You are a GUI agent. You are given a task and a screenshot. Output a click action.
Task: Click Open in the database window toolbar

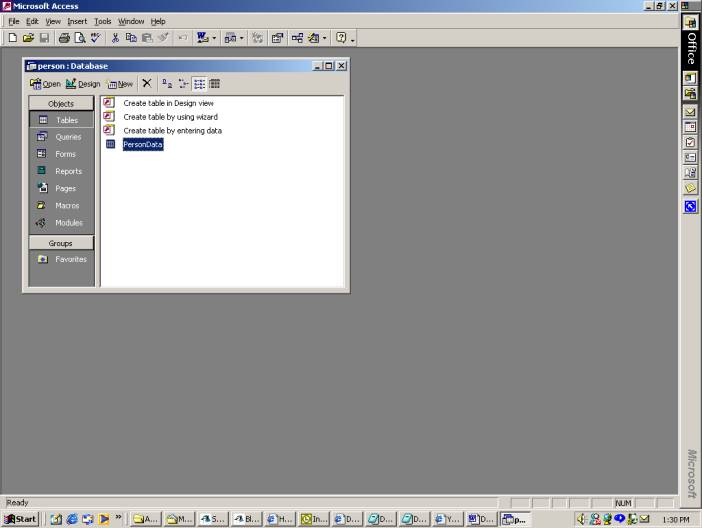45,84
